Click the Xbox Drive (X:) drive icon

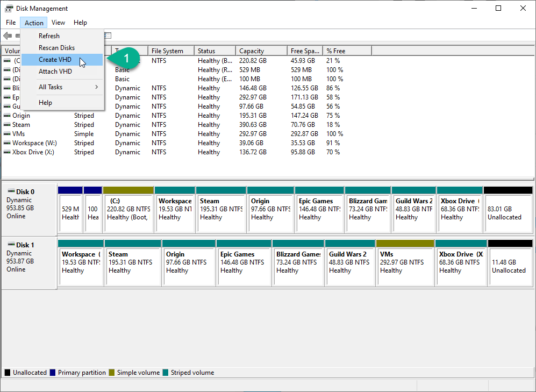pyautogui.click(x=7, y=152)
